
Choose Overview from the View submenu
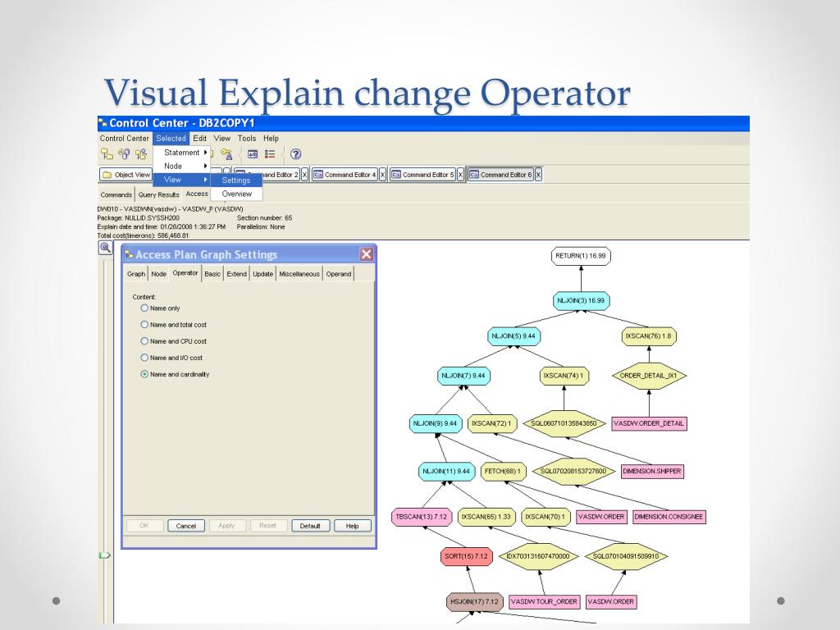pos(236,194)
